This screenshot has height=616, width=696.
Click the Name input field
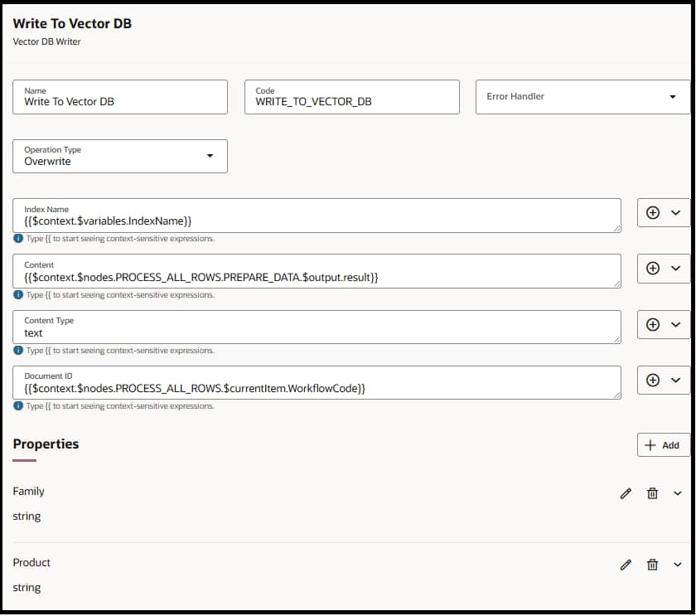(x=120, y=102)
